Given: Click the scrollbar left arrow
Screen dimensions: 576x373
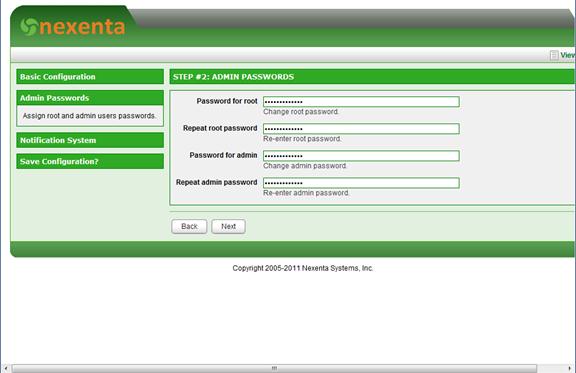Looking at the screenshot, I should click(6, 368).
